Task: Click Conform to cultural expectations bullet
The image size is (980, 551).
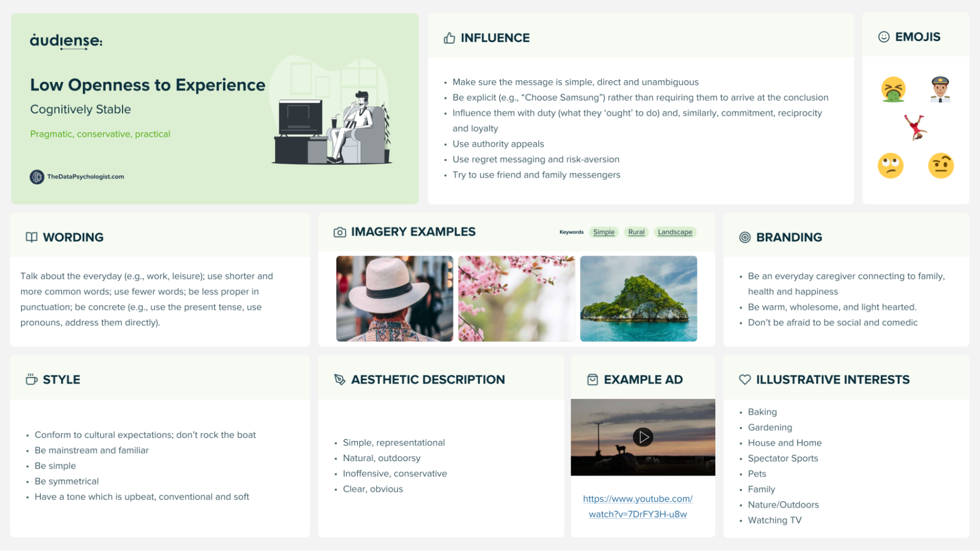Action: point(145,435)
